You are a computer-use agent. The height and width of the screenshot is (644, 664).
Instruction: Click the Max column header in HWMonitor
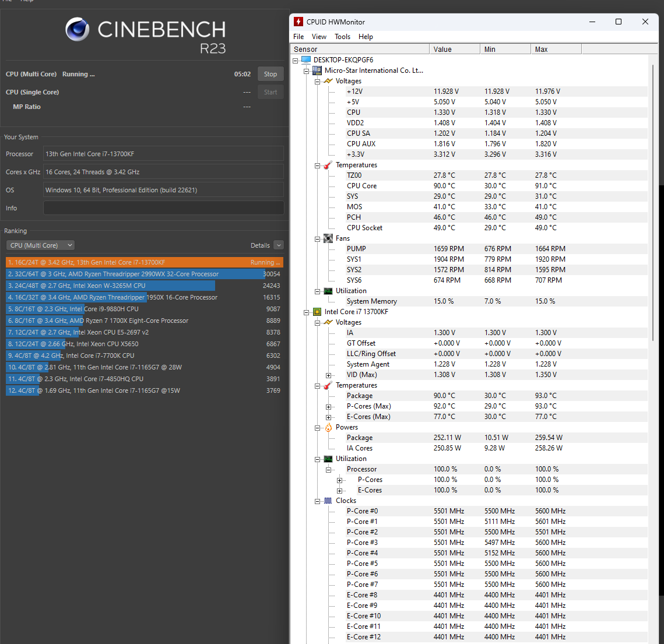[x=555, y=50]
